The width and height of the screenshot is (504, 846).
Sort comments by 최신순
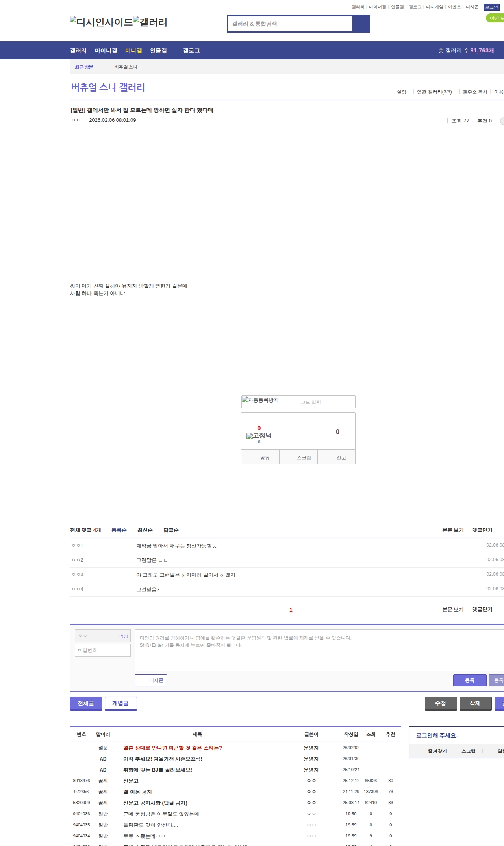pyautogui.click(x=145, y=530)
